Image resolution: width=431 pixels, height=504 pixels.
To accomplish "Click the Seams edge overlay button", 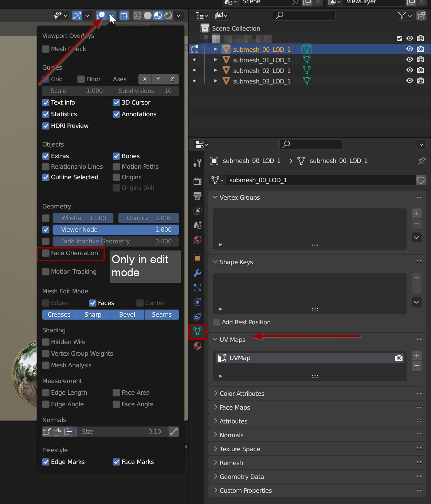I will point(162,315).
